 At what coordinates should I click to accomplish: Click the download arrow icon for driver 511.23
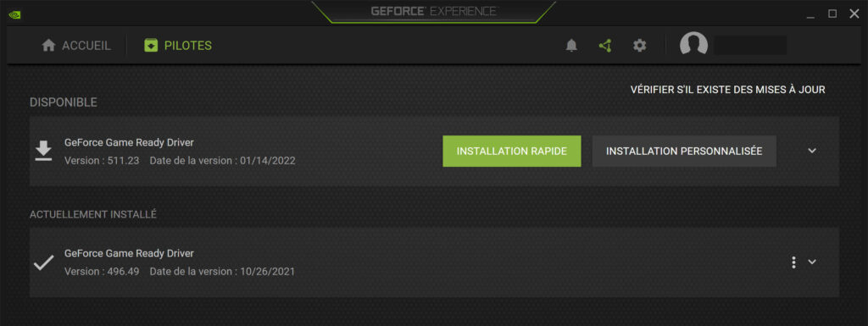(43, 151)
